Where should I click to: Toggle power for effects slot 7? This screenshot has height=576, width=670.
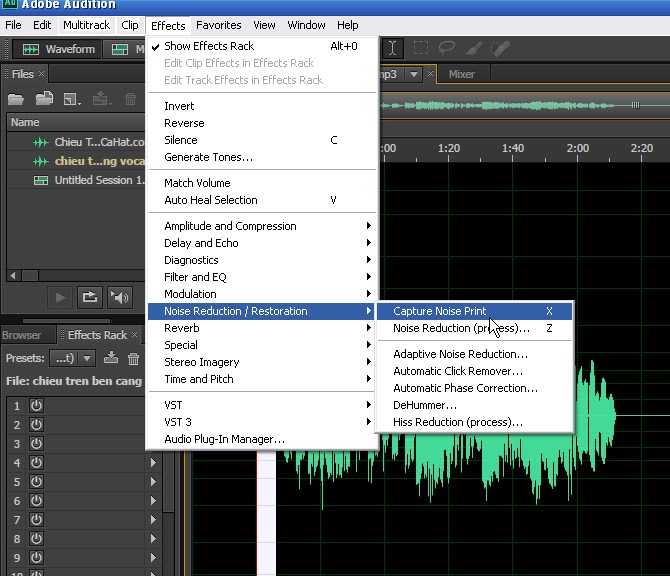coord(36,520)
